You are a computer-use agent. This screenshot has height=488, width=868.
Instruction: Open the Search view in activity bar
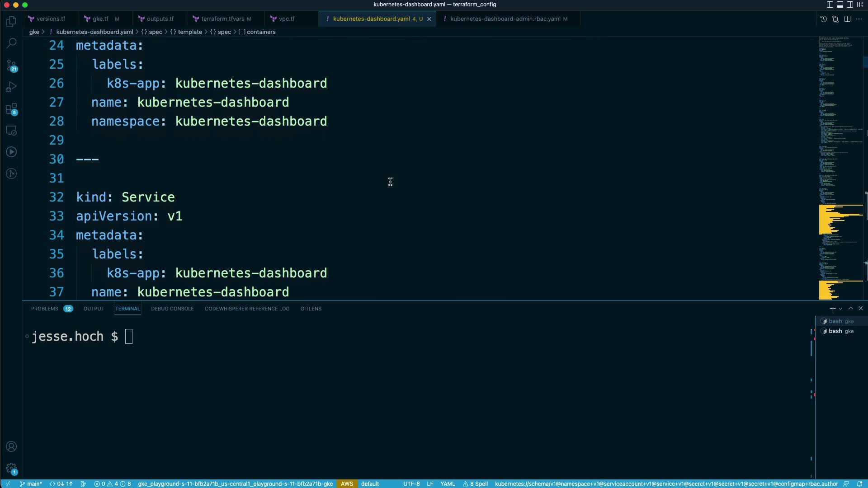[x=11, y=43]
